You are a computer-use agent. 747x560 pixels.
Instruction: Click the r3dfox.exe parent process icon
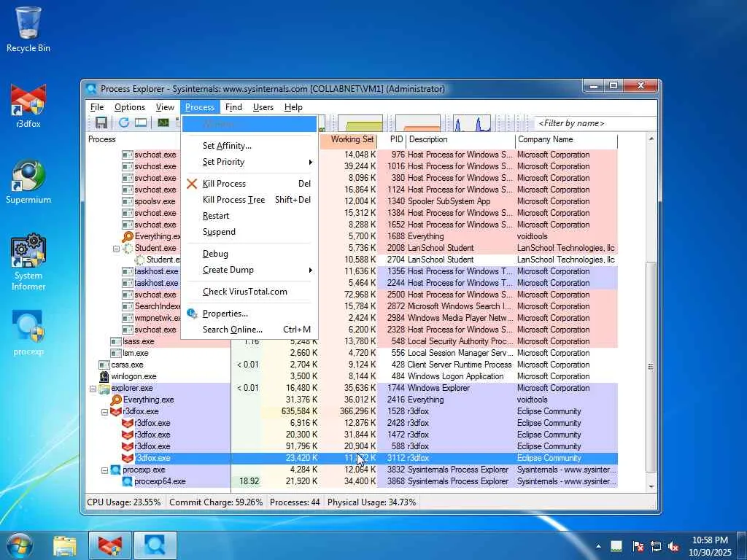pos(116,411)
